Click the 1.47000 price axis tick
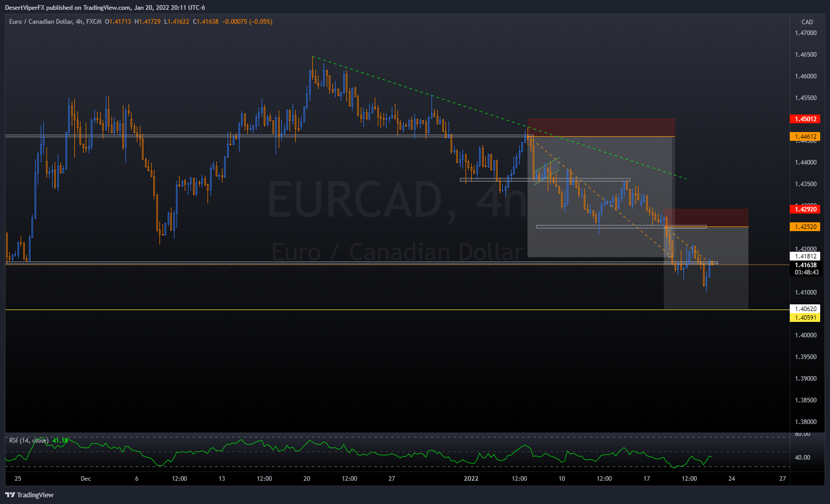The width and height of the screenshot is (830, 504). pyautogui.click(x=806, y=33)
